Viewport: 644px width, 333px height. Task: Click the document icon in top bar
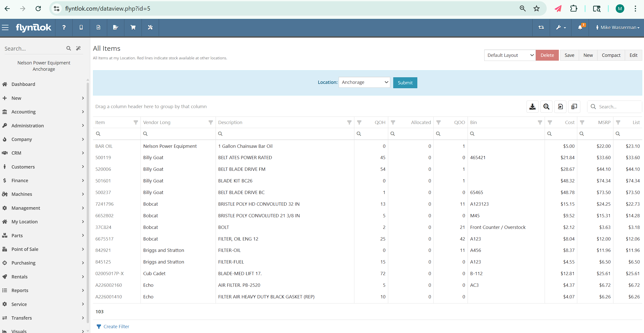coord(99,27)
